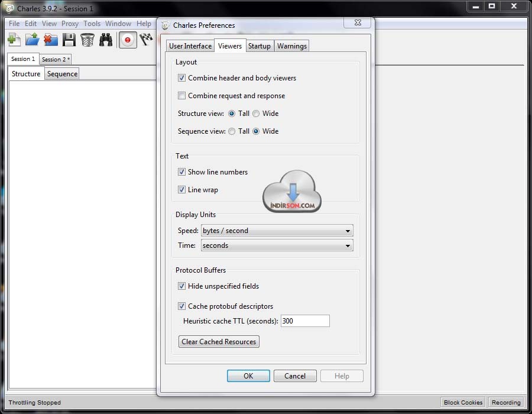This screenshot has height=414, width=532.
Task: Select the Session 1 tab
Action: pos(23,59)
